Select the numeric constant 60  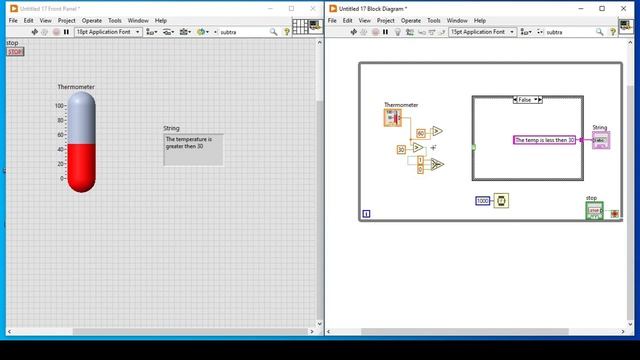(421, 133)
